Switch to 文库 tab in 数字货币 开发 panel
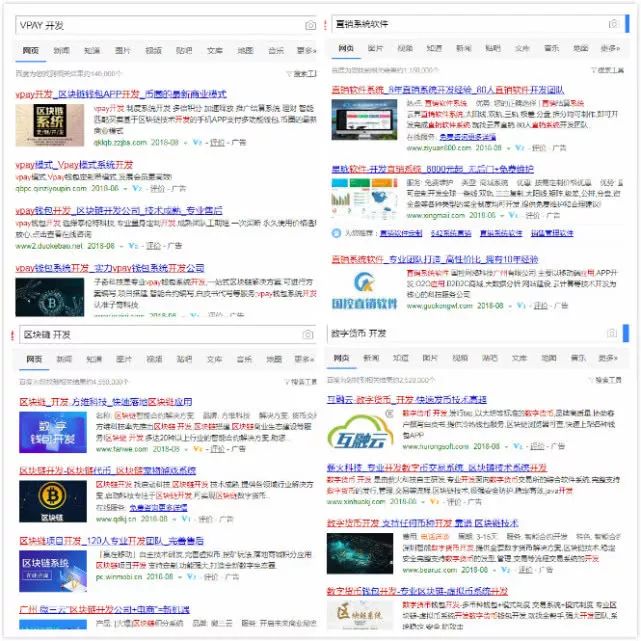The width and height of the screenshot is (641, 641). [x=519, y=358]
